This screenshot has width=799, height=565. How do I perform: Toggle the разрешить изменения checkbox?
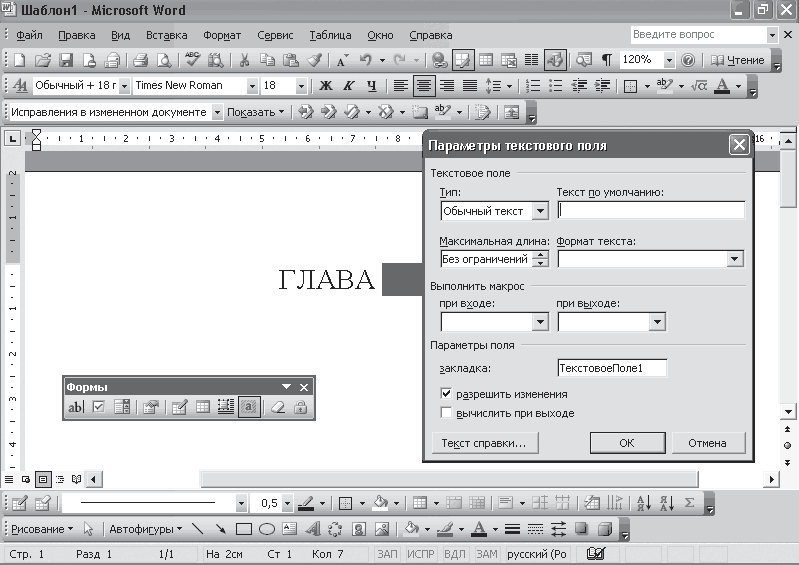click(446, 394)
